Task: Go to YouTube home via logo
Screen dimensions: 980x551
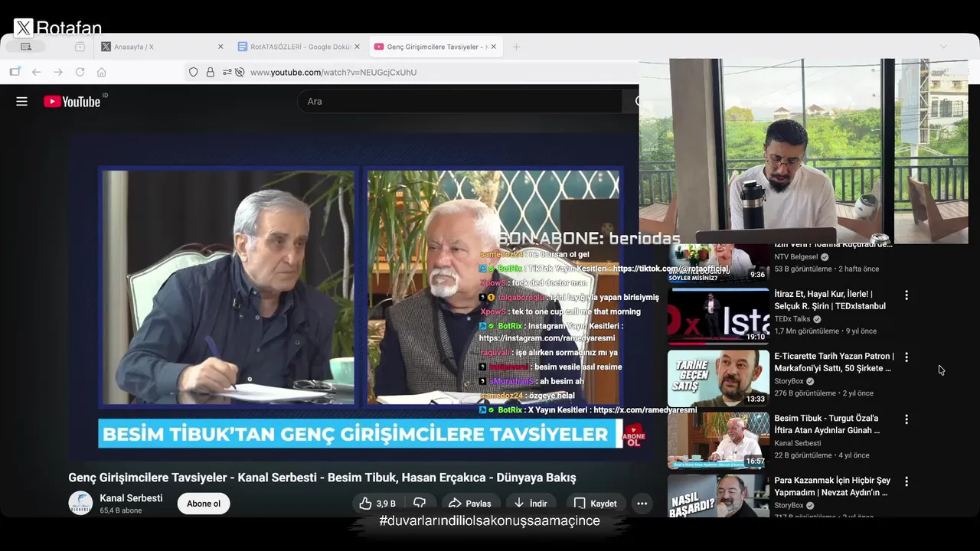Action: [72, 101]
